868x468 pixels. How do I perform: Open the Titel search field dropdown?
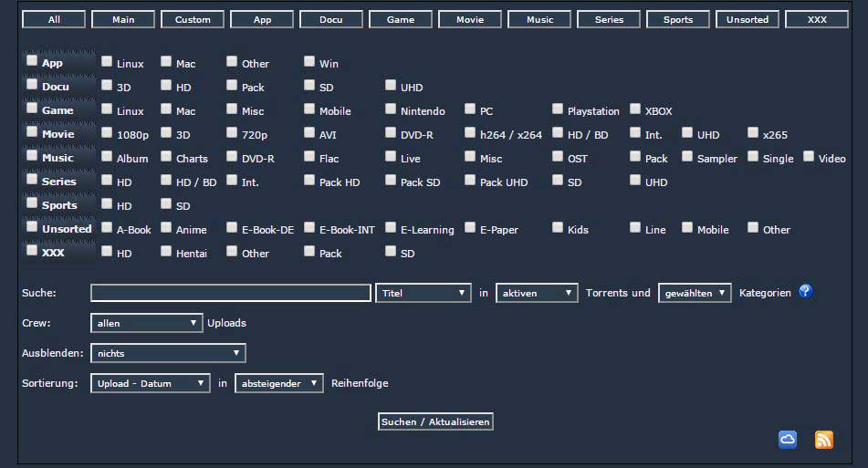pos(423,293)
